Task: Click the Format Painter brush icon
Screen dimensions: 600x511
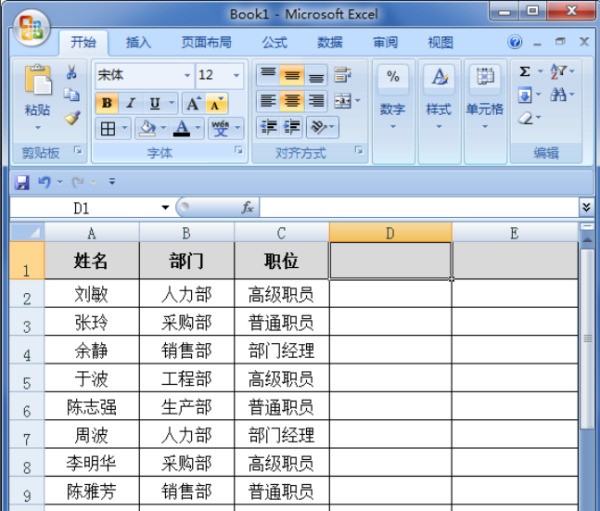Action: click(x=72, y=118)
